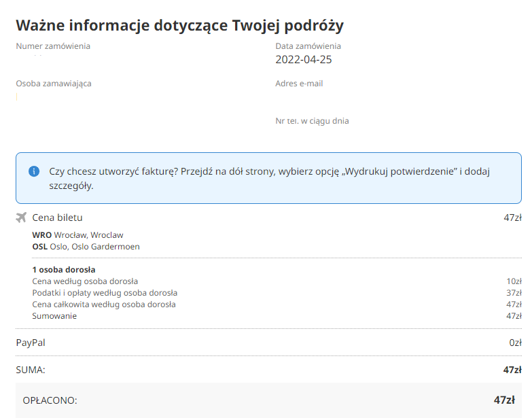532x418 pixels.
Task: Click 'Podatki i opłaty według osoba dorosła' label
Action: click(105, 293)
